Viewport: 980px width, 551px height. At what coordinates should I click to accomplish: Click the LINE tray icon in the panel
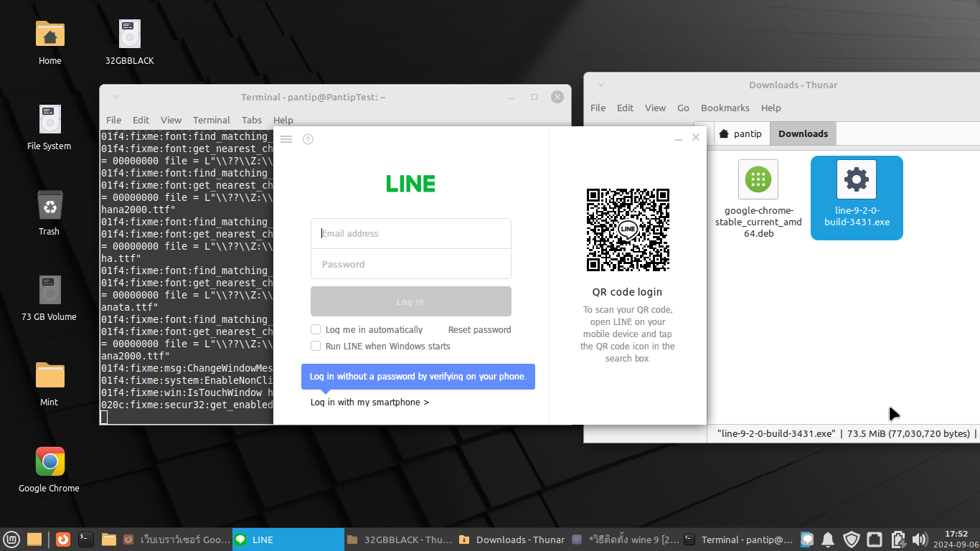(807, 540)
